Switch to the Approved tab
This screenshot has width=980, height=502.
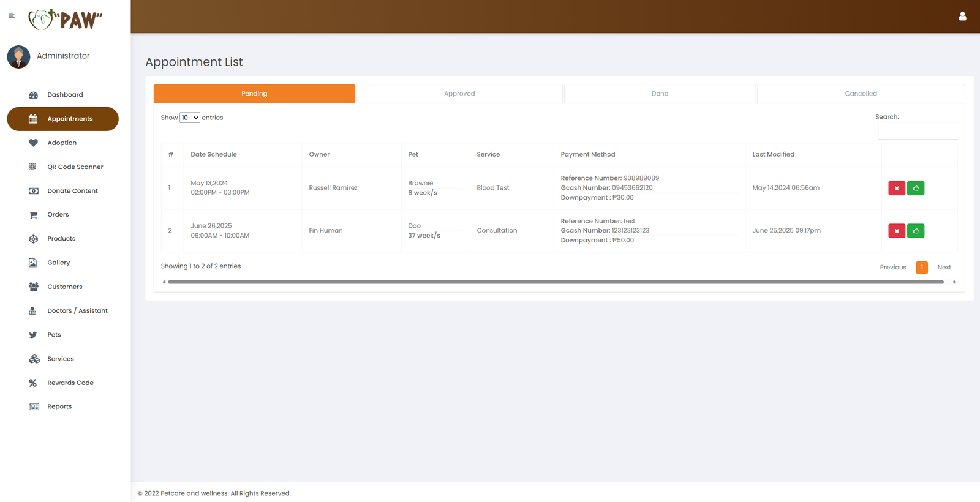[x=459, y=94]
